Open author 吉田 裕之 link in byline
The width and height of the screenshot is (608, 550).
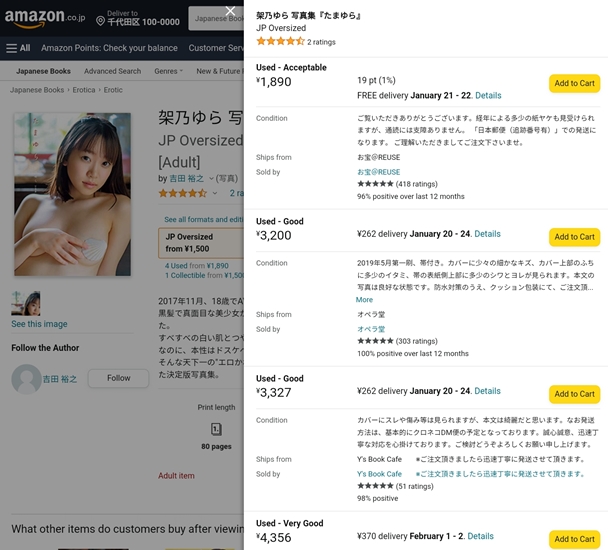pos(187,178)
